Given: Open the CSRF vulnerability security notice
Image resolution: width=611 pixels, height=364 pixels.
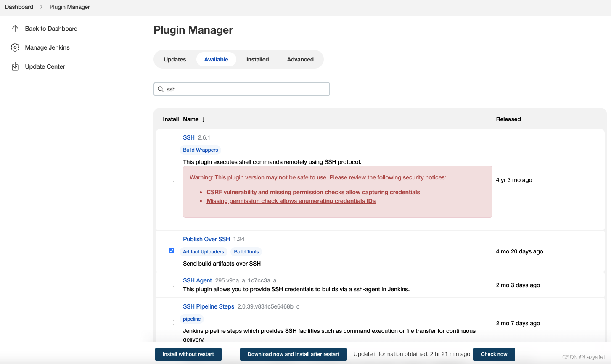Looking at the screenshot, I should tap(313, 192).
